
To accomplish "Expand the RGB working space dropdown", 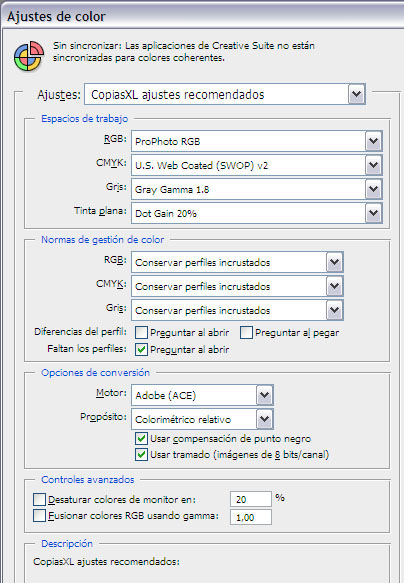I will tap(256, 141).
